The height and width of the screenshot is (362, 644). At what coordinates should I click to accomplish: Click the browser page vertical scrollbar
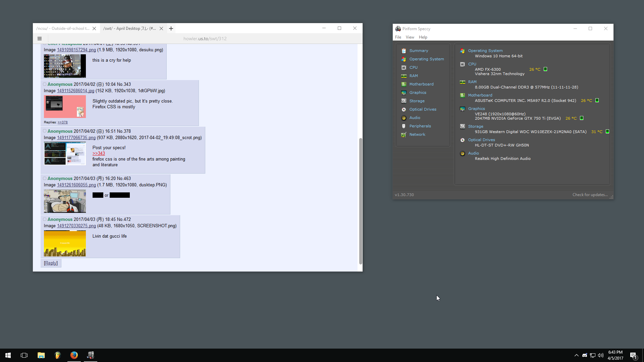tap(361, 201)
